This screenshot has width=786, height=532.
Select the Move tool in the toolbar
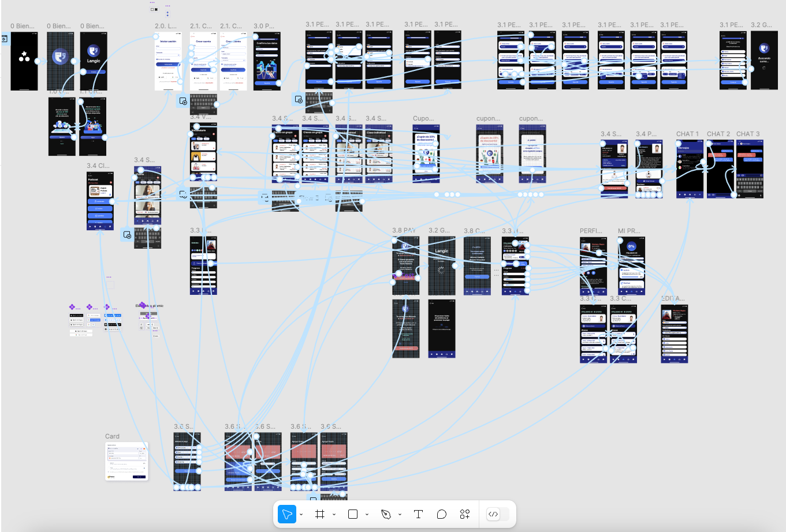click(x=287, y=514)
